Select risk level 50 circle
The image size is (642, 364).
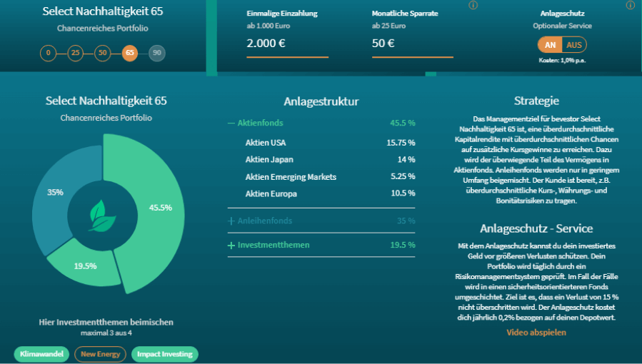pyautogui.click(x=102, y=53)
